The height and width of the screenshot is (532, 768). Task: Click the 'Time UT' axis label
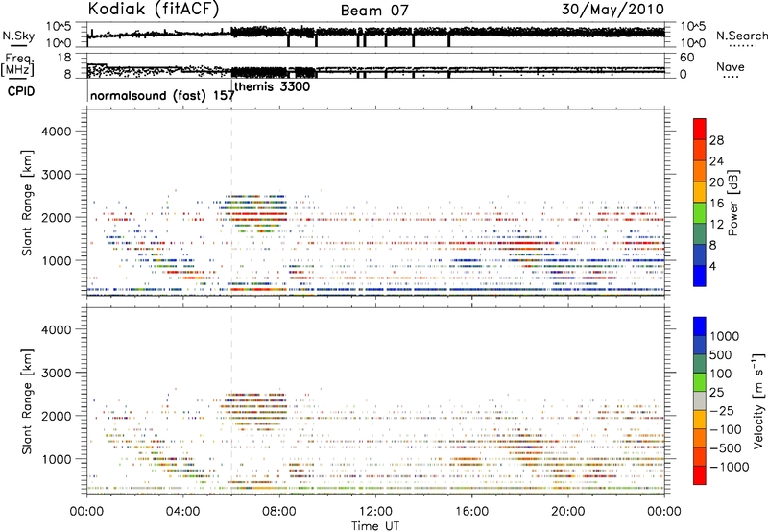pyautogui.click(x=375, y=526)
